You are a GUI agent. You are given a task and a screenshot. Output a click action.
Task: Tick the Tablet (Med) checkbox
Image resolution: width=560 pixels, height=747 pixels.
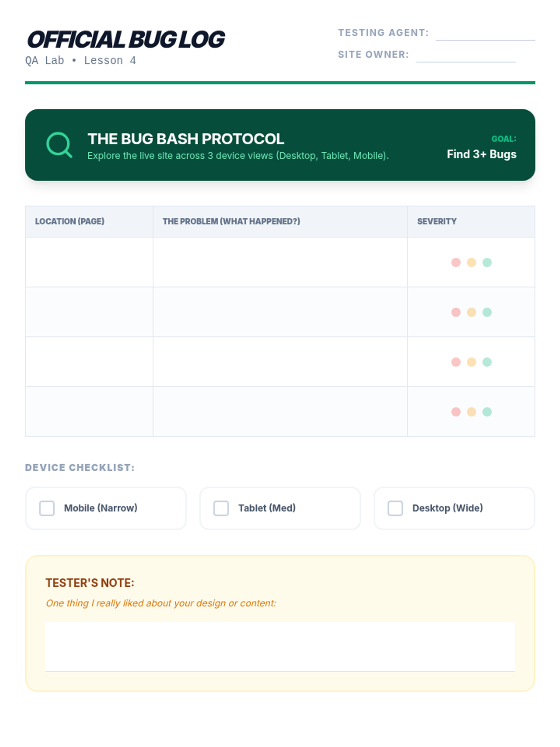[221, 508]
